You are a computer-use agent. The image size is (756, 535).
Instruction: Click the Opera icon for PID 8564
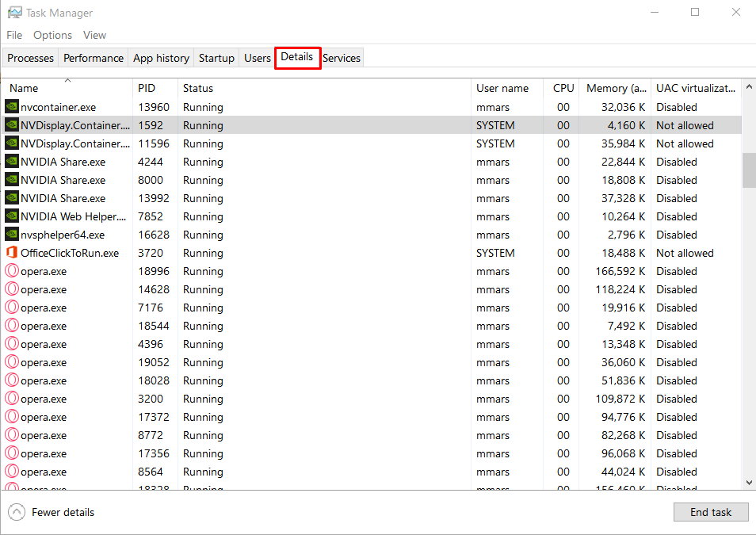pyautogui.click(x=12, y=472)
